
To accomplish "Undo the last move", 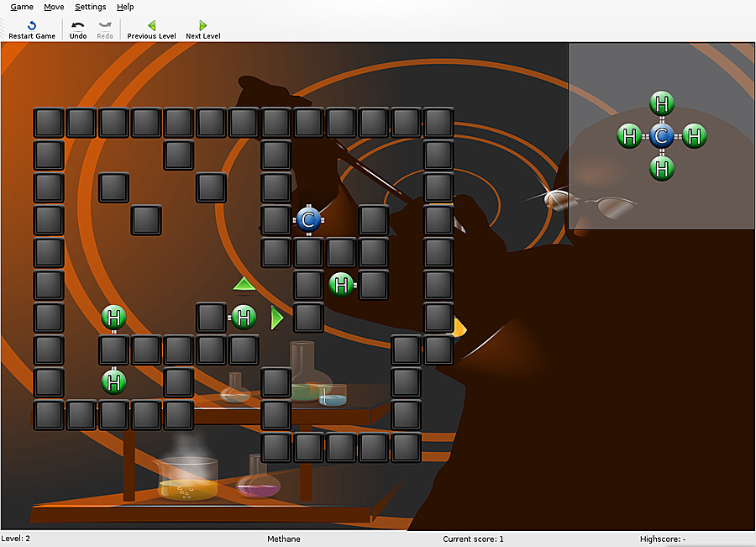I will click(77, 30).
